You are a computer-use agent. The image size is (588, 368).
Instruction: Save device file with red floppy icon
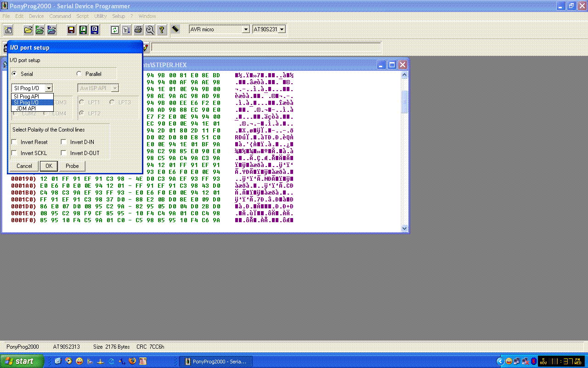point(71,30)
